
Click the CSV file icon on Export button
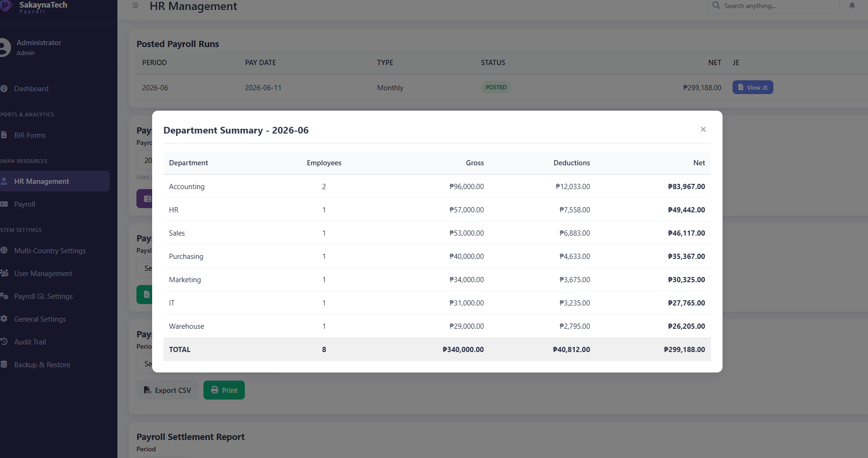tap(147, 390)
